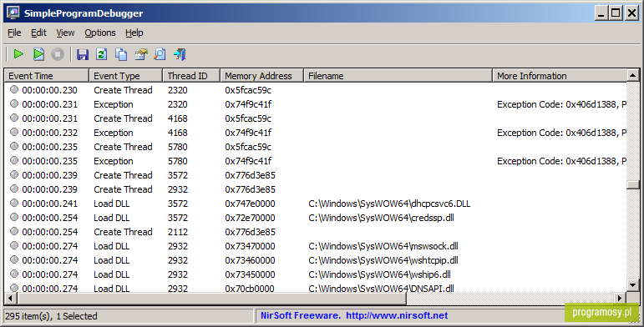Open Properties with the hand-and-card icon
This screenshot has width=644, height=327.
(141, 54)
